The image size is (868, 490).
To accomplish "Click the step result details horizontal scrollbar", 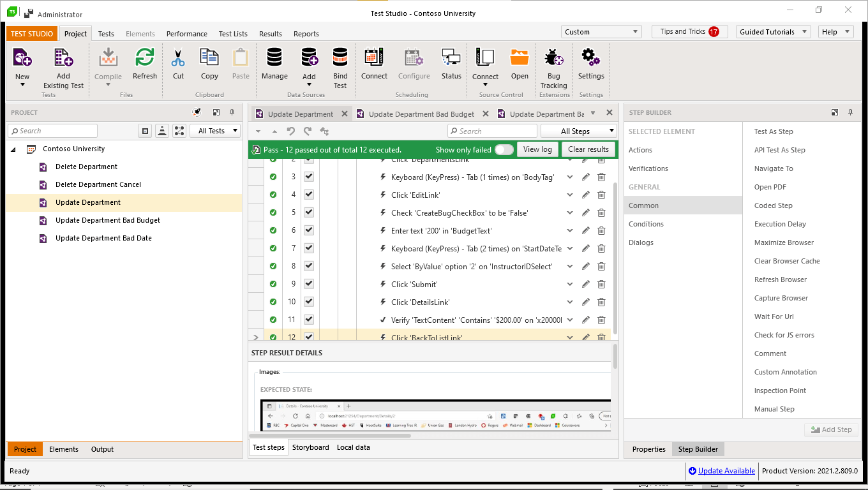I will 329,436.
